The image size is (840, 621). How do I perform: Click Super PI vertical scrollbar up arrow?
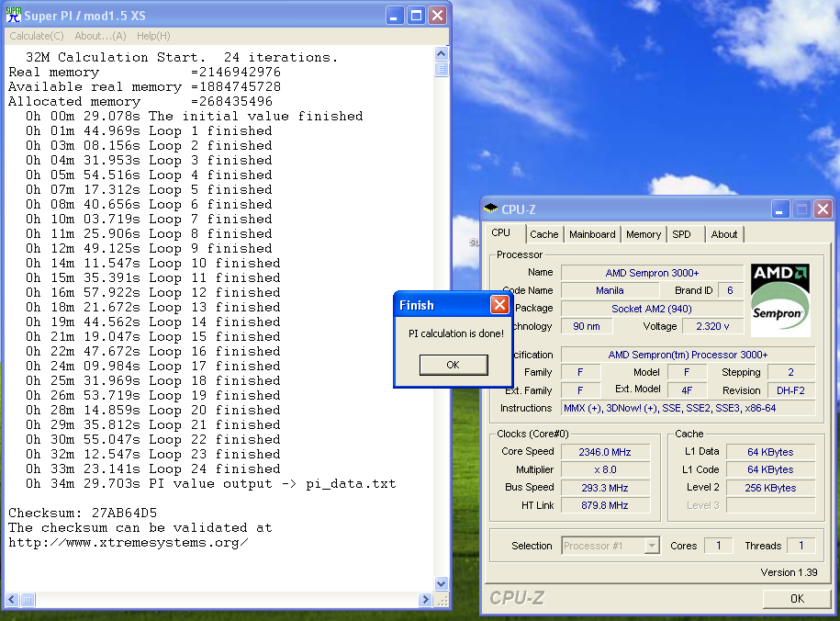(x=441, y=53)
